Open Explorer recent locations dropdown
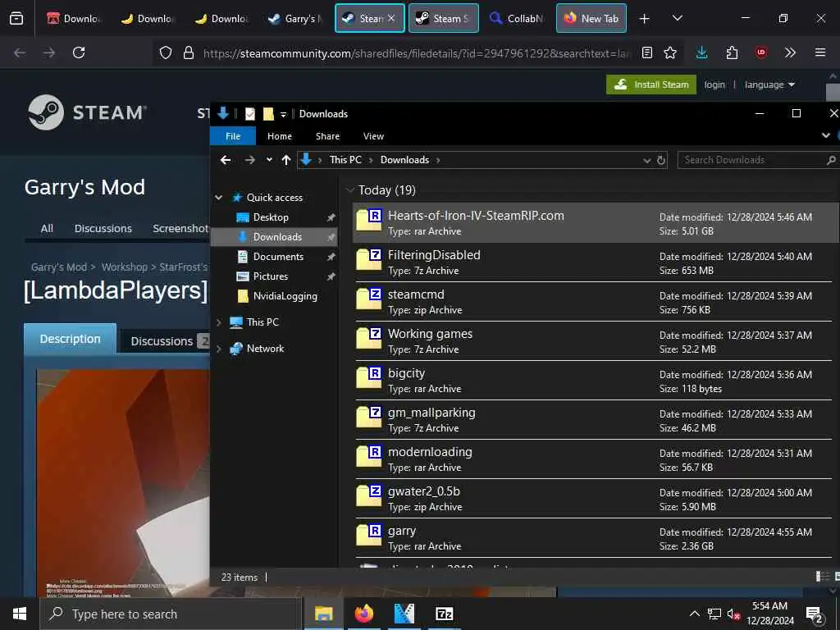Screen dimensions: 840x630 coord(269,160)
